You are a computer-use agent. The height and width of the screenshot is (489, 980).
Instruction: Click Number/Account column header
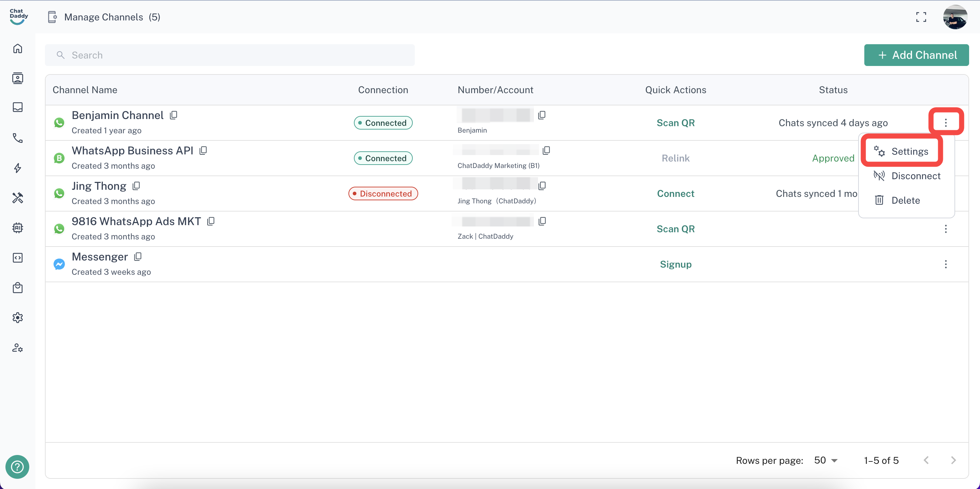tap(495, 90)
